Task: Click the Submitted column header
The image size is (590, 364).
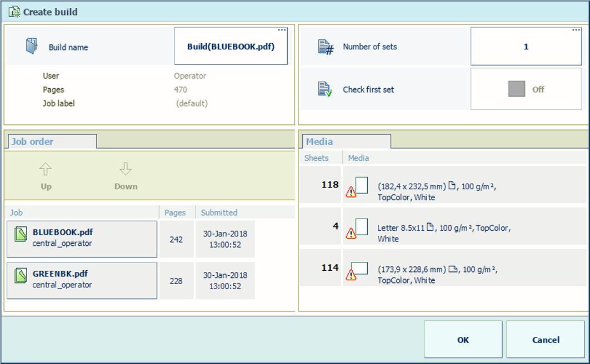Action: pos(219,213)
